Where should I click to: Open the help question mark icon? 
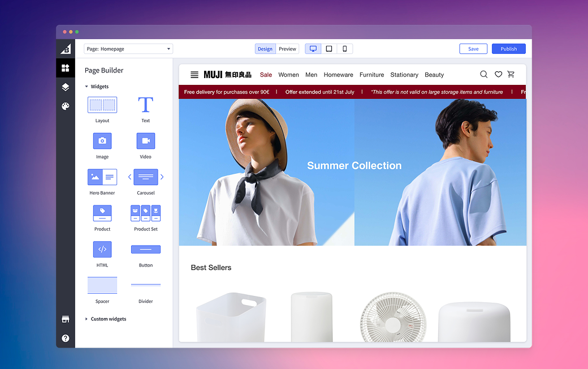click(x=66, y=338)
